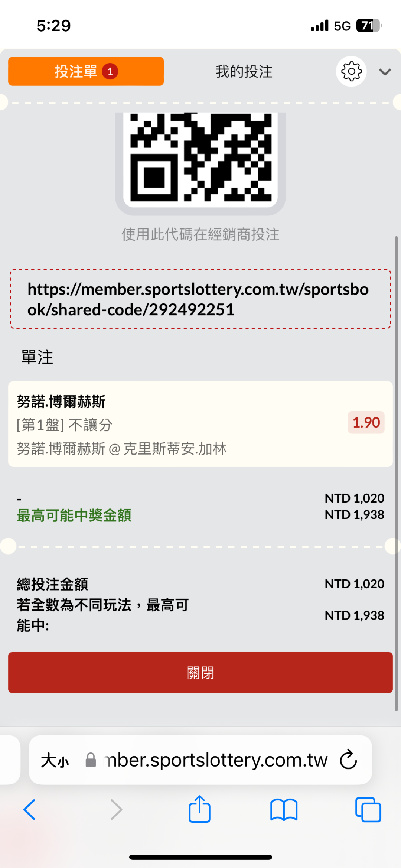Screen dimensions: 401x868
Task: Open the settings gear icon
Action: point(351,71)
